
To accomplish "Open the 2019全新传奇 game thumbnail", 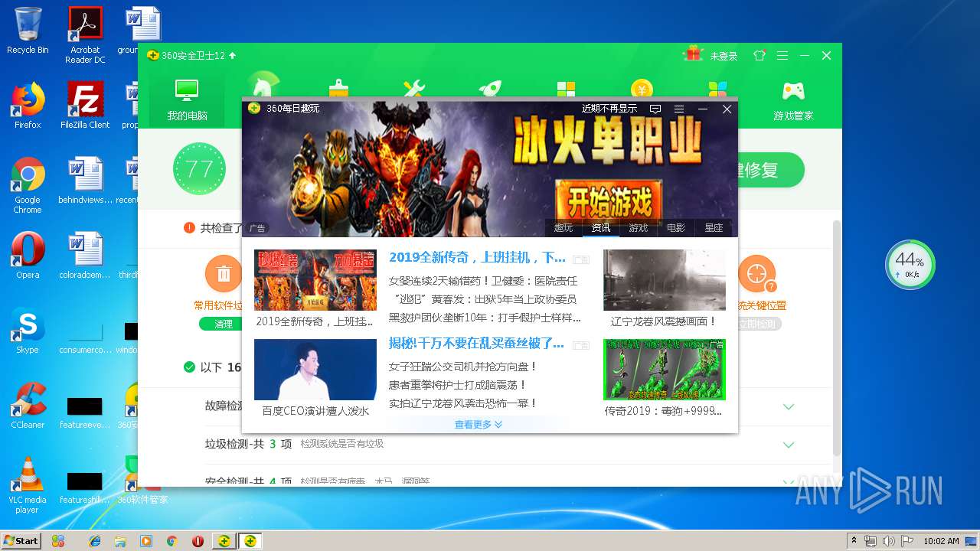I will pyautogui.click(x=315, y=280).
